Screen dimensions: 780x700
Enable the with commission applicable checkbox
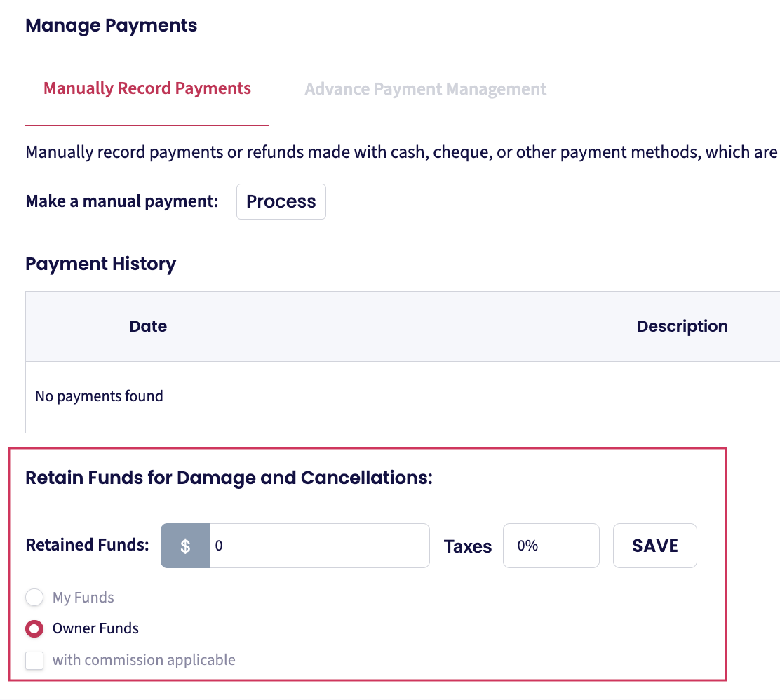(x=34, y=660)
